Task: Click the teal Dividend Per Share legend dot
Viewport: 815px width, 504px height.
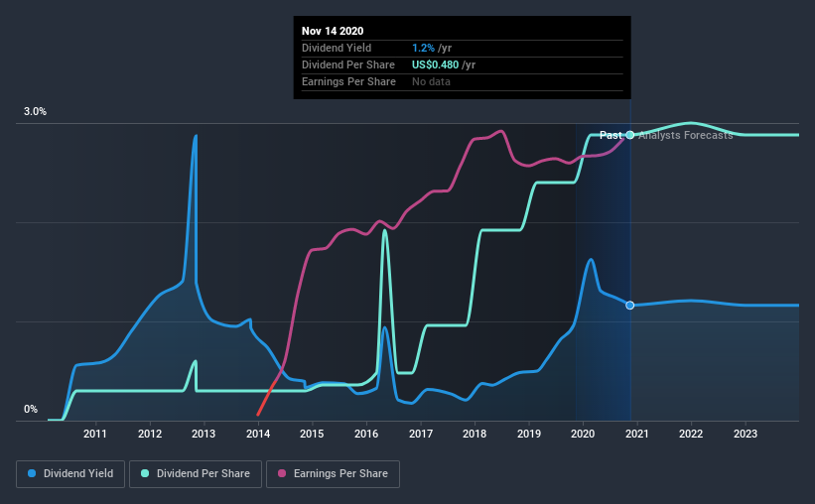Action: [x=145, y=473]
